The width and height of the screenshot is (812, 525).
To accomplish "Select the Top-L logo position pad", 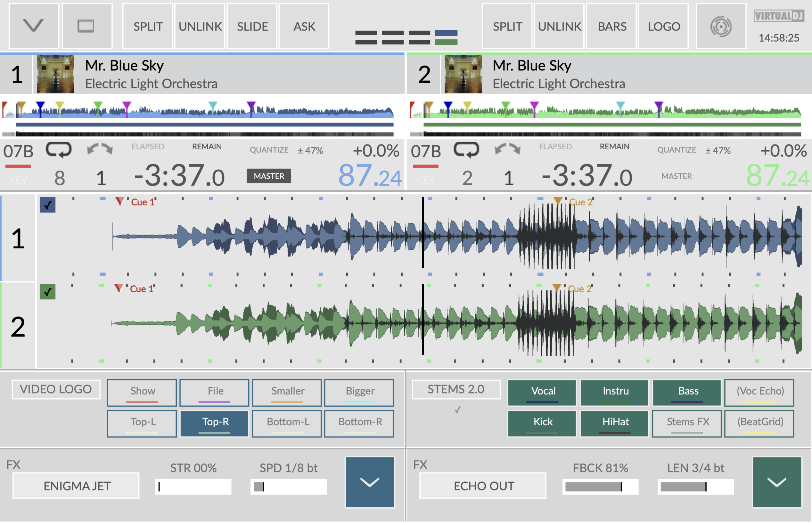I will [142, 424].
